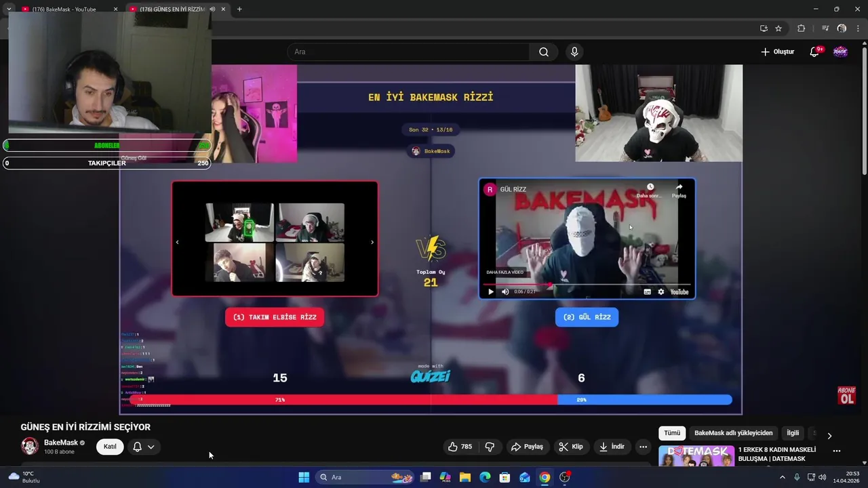
Task: Open the Chrome profile avatar
Action: (x=842, y=28)
